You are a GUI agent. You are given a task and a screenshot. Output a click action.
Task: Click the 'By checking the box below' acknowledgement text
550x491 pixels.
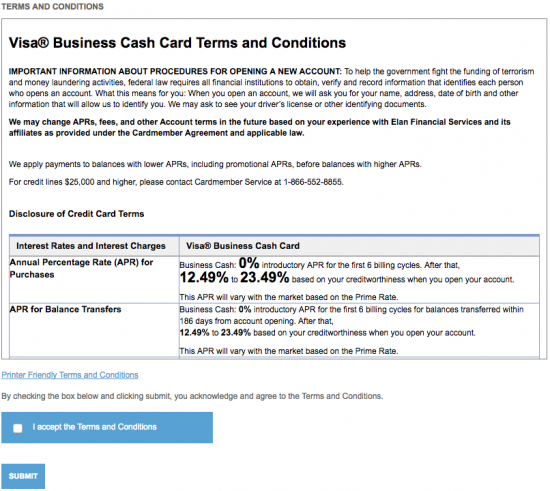192,396
